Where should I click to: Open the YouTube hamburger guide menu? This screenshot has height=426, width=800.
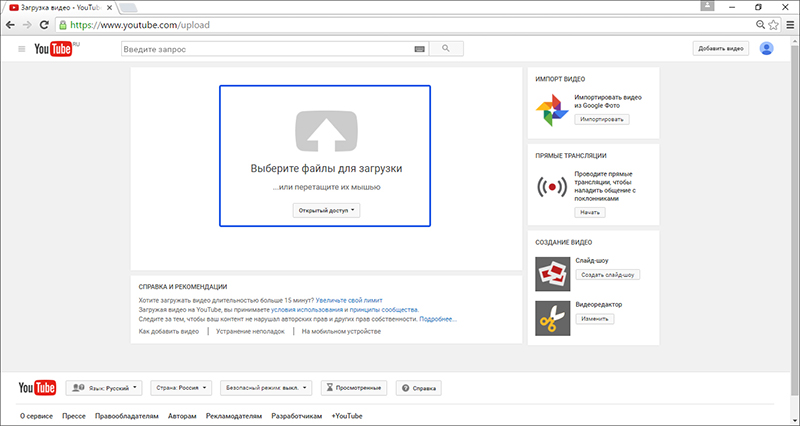coord(21,48)
